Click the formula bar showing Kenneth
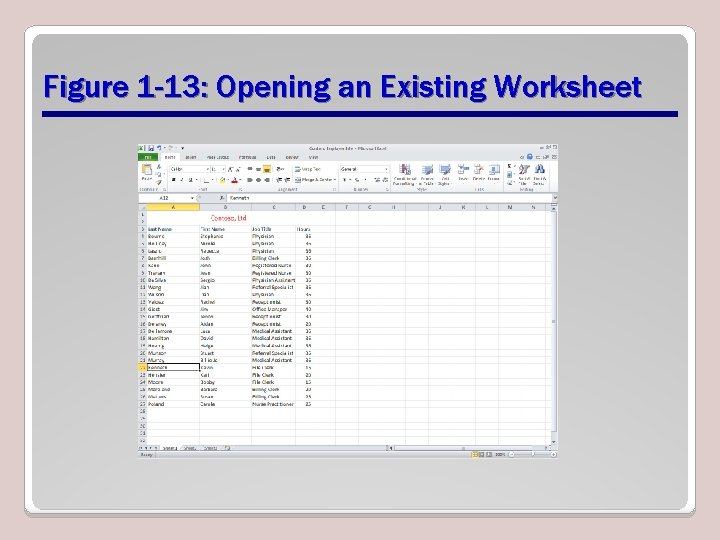Image resolution: width=720 pixels, height=540 pixels. click(x=389, y=198)
